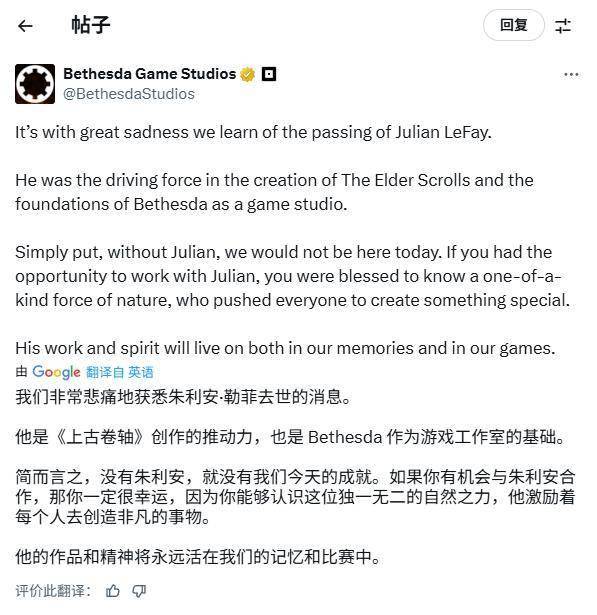Image resolution: width=597 pixels, height=615 pixels.
Task: Open the @BethesdaStudios handle link
Action: 129,94
